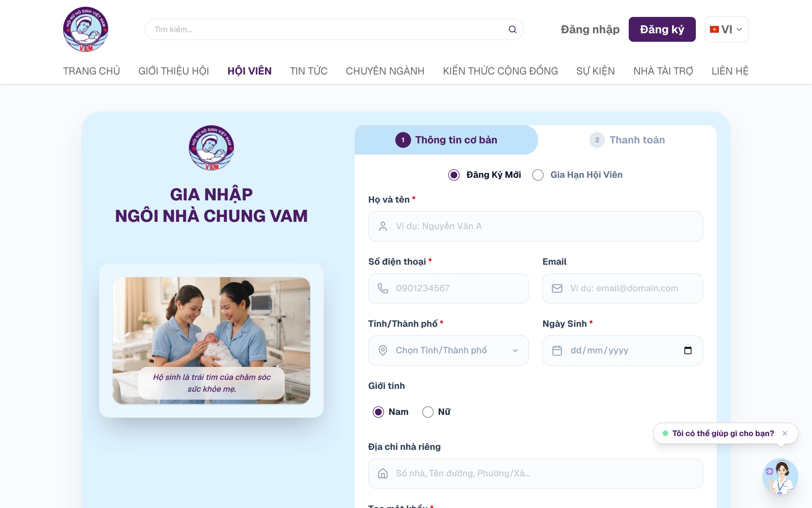Choose Nam gender radio
Image resolution: width=812 pixels, height=508 pixels.
click(x=378, y=412)
